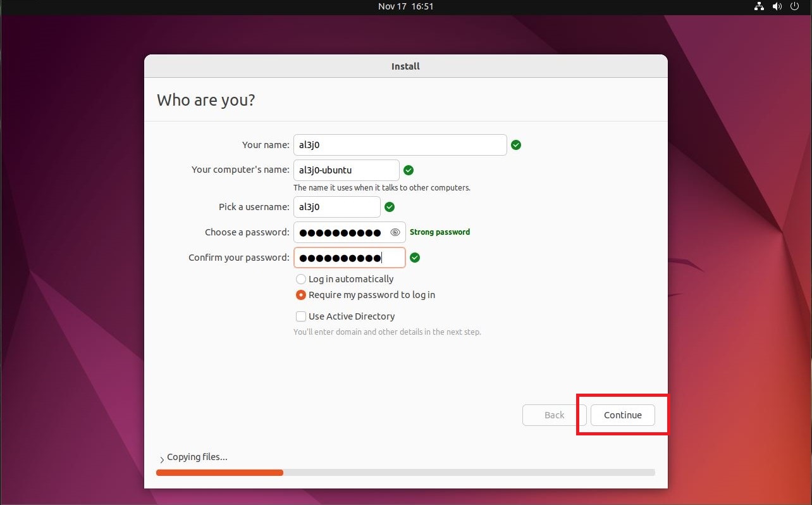Toggle password visibility eye icon
The image size is (812, 505).
[x=395, y=232]
